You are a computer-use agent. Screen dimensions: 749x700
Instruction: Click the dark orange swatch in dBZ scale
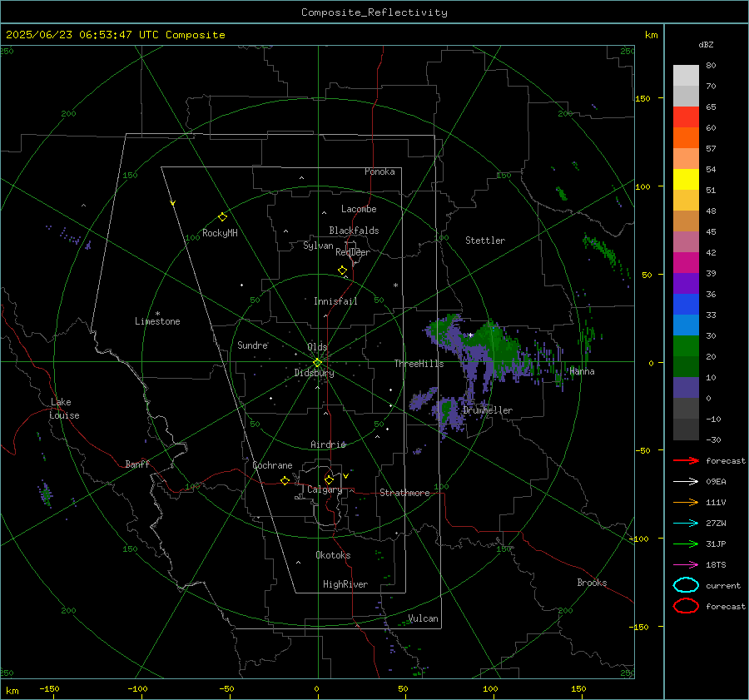click(686, 137)
